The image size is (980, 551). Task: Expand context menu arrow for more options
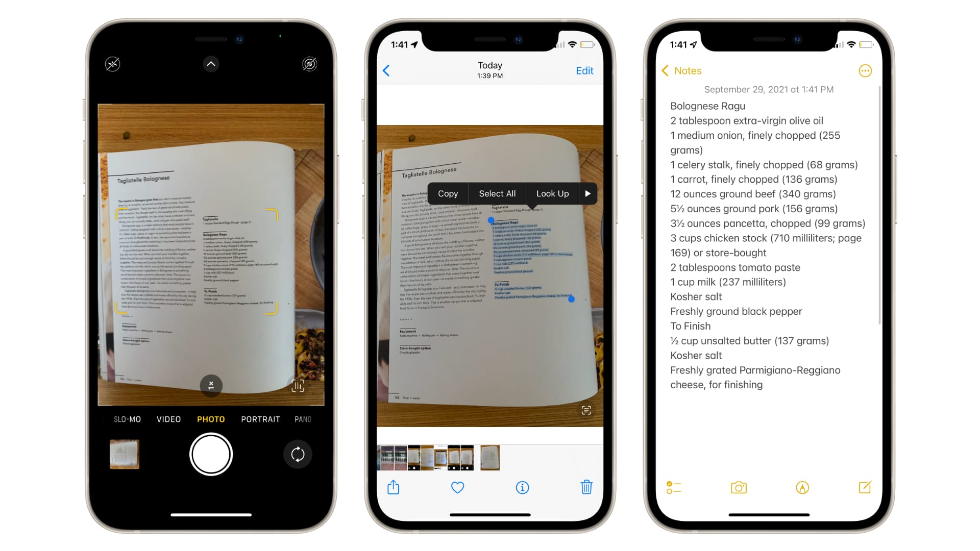586,194
